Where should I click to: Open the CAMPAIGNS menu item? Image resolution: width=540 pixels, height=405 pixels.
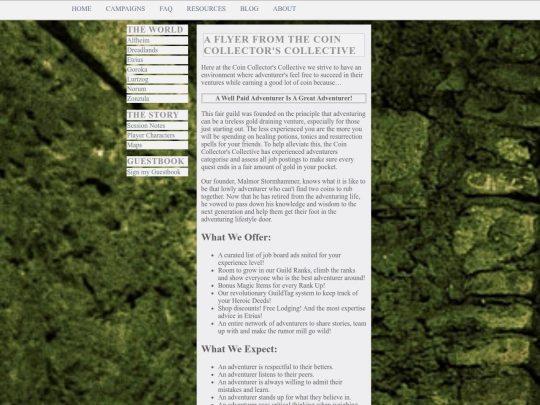tap(125, 9)
